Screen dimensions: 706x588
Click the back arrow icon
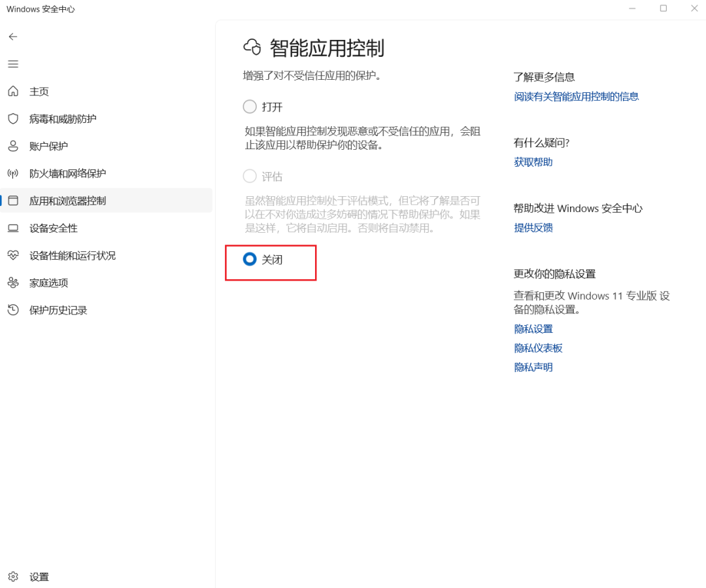pyautogui.click(x=13, y=37)
